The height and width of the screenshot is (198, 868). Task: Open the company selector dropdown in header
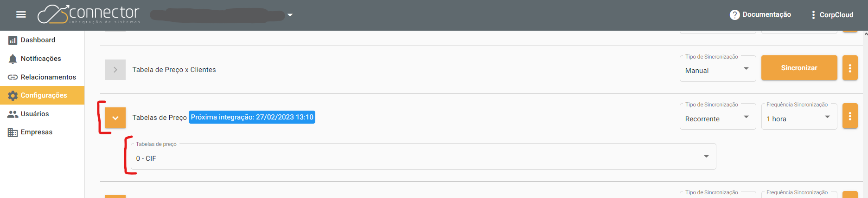(290, 15)
